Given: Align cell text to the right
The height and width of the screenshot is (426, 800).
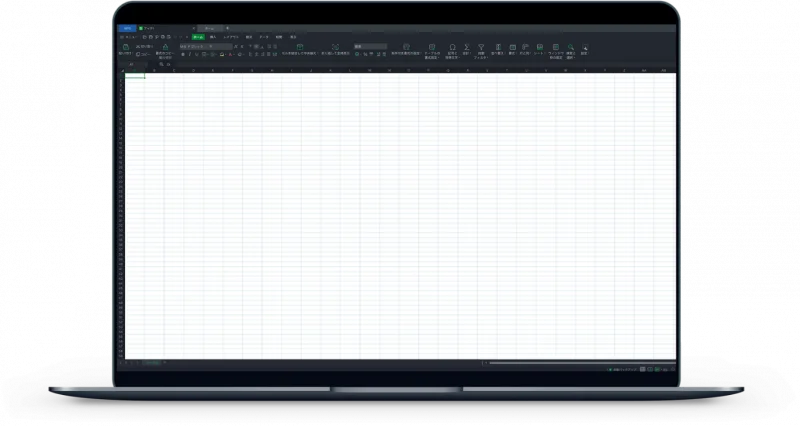Looking at the screenshot, I should coord(263,54).
